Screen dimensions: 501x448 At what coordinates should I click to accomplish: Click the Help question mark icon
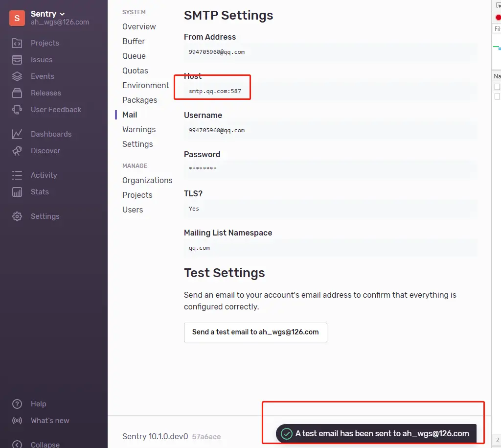17,404
